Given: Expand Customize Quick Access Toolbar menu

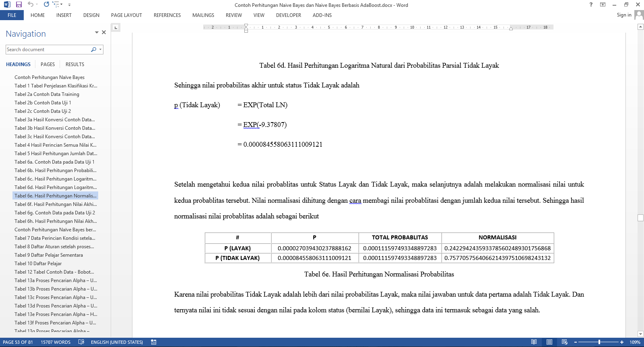Looking at the screenshot, I should click(69, 5).
